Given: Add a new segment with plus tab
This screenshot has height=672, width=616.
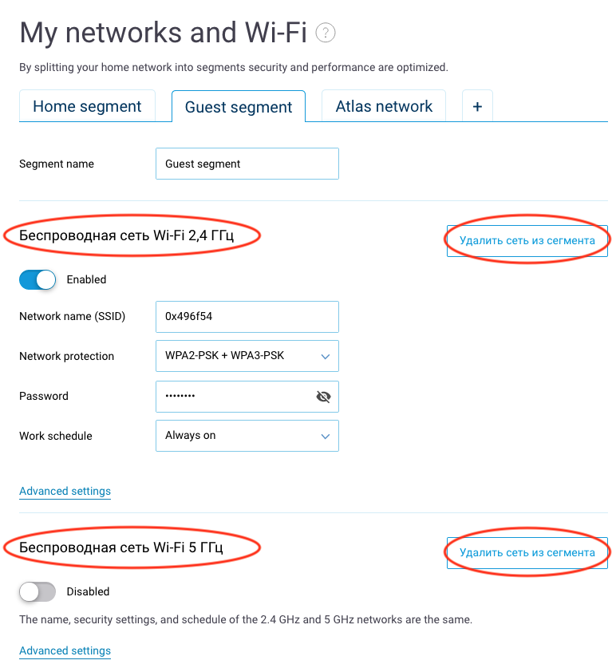Looking at the screenshot, I should pyautogui.click(x=477, y=106).
